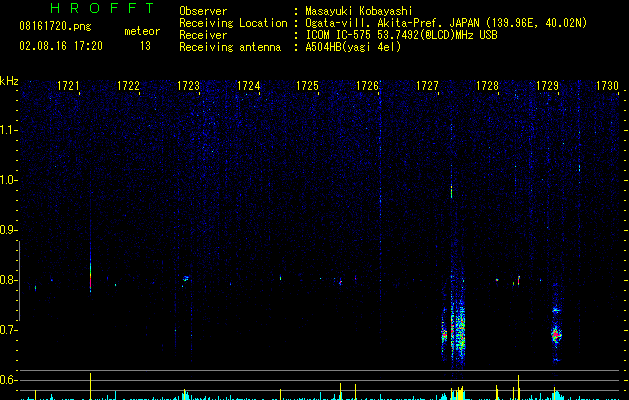Click the 1.1 frequency axis label
The width and height of the screenshot is (629, 400).
click(8, 130)
